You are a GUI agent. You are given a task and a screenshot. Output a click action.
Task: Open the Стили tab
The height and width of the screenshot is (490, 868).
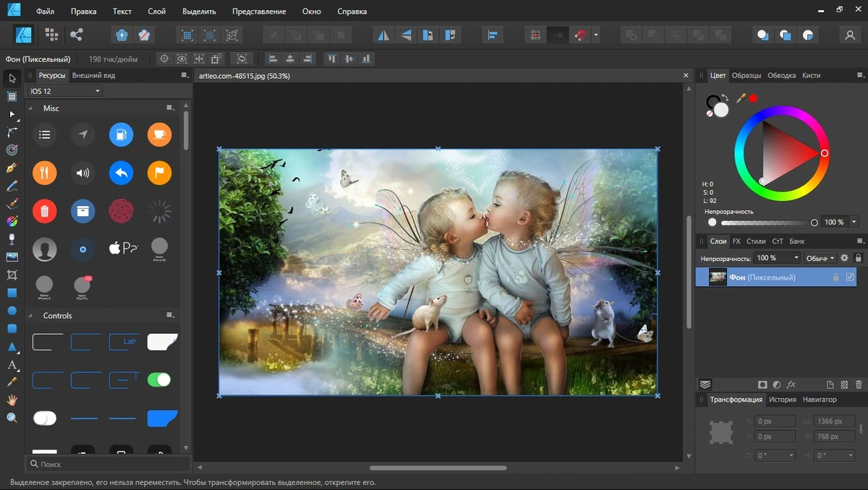[x=755, y=241]
